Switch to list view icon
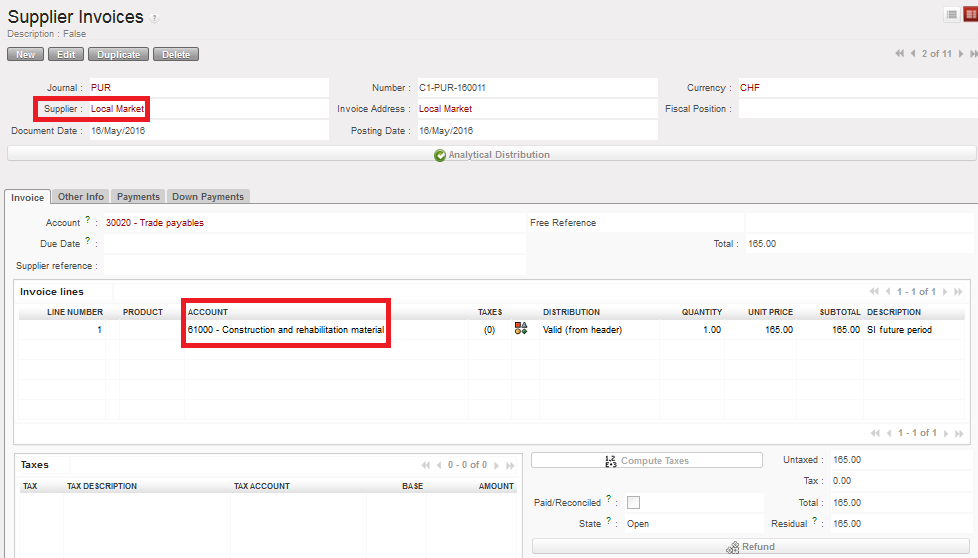 [951, 14]
